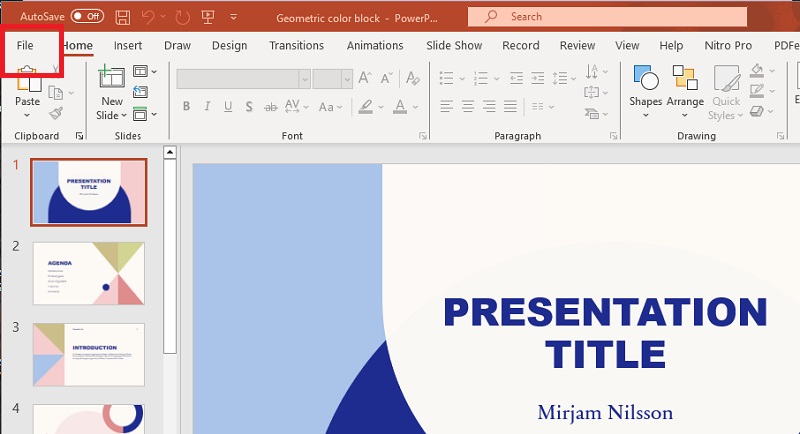The height and width of the screenshot is (434, 800).
Task: Justify the text
Action: (511, 107)
